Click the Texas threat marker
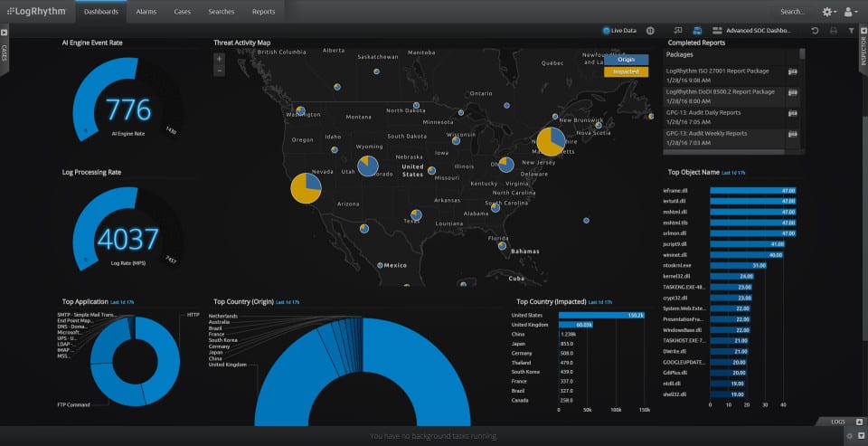The image size is (868, 446). click(416, 214)
